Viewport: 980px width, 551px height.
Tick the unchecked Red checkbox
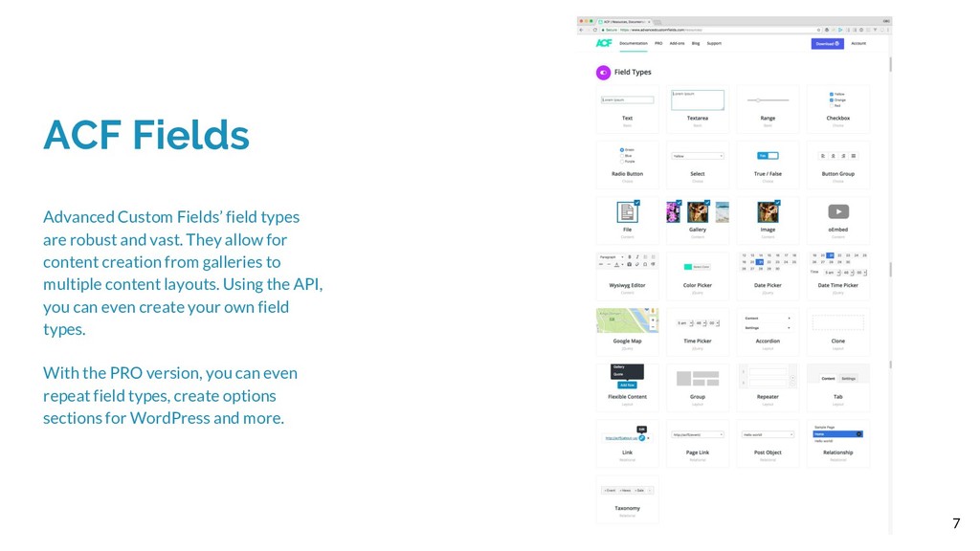click(832, 105)
